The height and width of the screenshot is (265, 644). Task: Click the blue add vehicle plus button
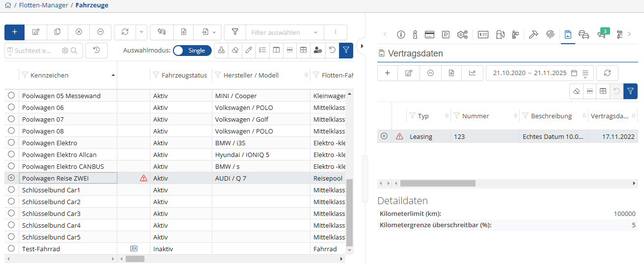(x=14, y=32)
